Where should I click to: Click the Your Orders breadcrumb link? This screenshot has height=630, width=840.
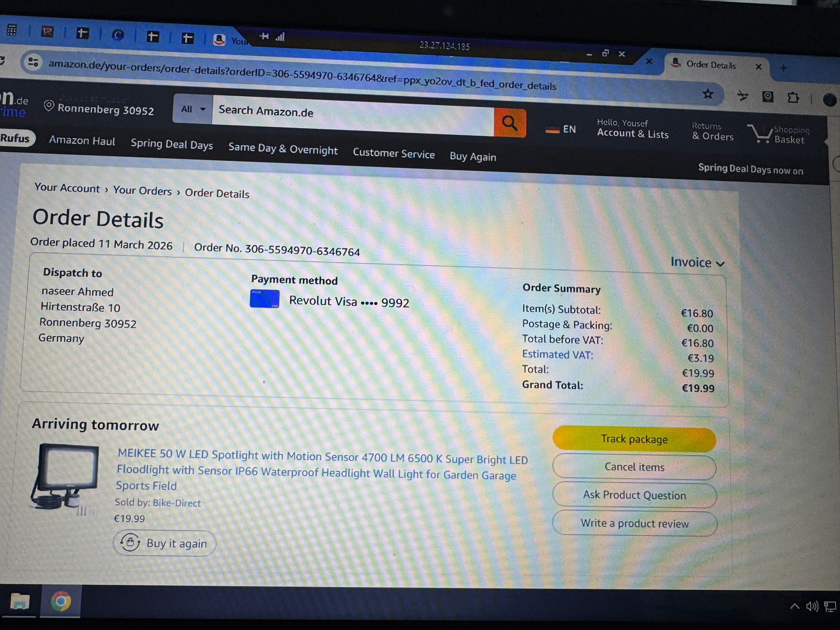[142, 191]
